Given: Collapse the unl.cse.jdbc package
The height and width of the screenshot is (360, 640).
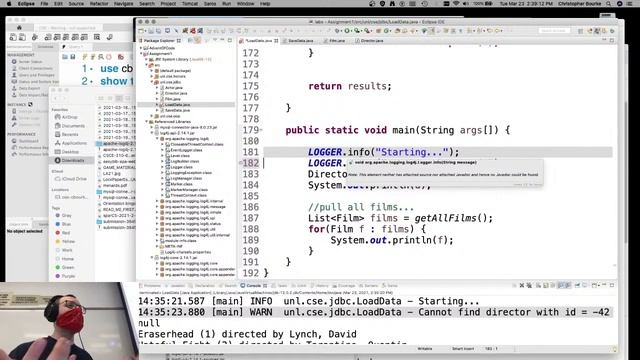Looking at the screenshot, I should tap(152, 82).
